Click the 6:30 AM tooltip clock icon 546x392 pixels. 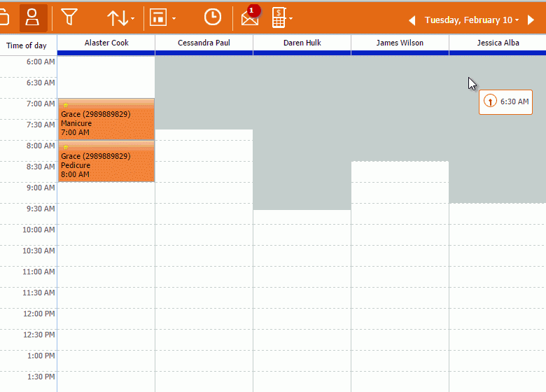(490, 101)
